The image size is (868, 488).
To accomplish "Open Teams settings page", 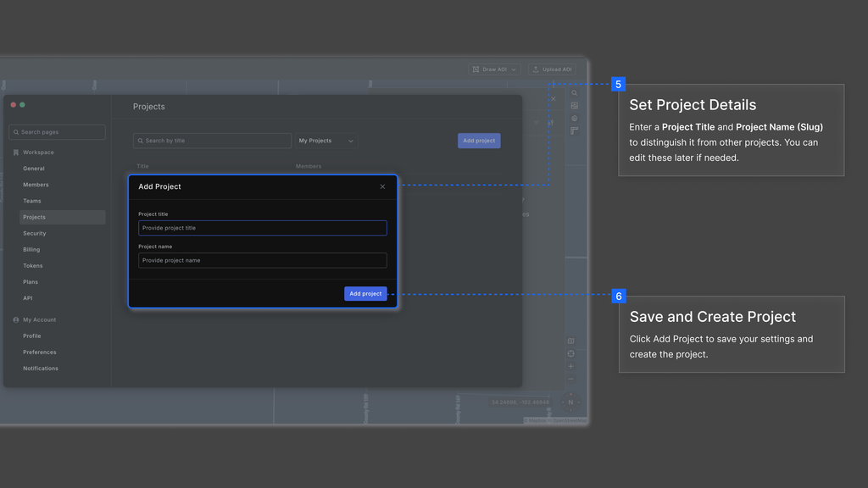I will [x=32, y=201].
